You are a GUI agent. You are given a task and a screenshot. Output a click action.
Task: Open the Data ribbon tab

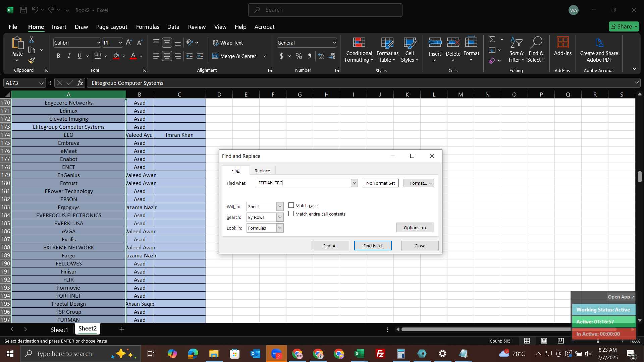tap(173, 27)
